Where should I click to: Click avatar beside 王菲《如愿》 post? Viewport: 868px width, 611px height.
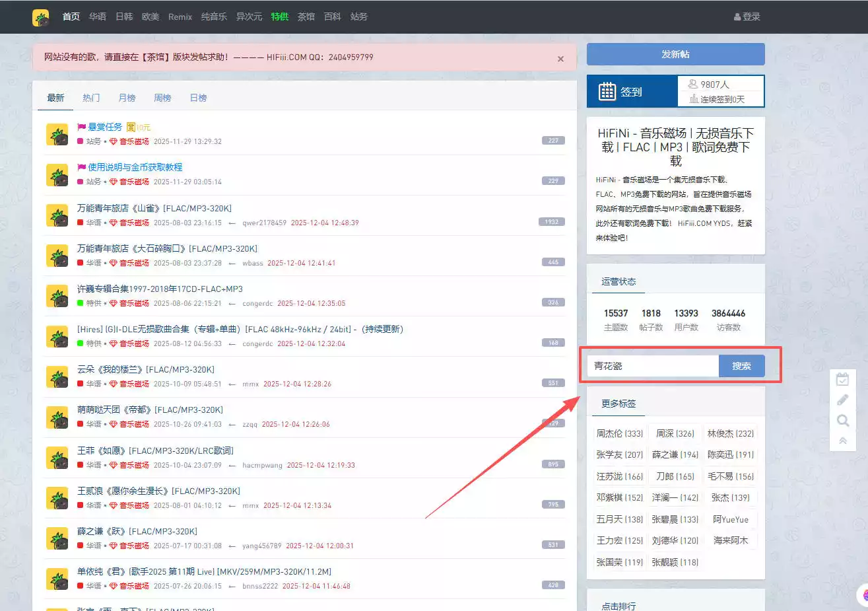pos(57,458)
